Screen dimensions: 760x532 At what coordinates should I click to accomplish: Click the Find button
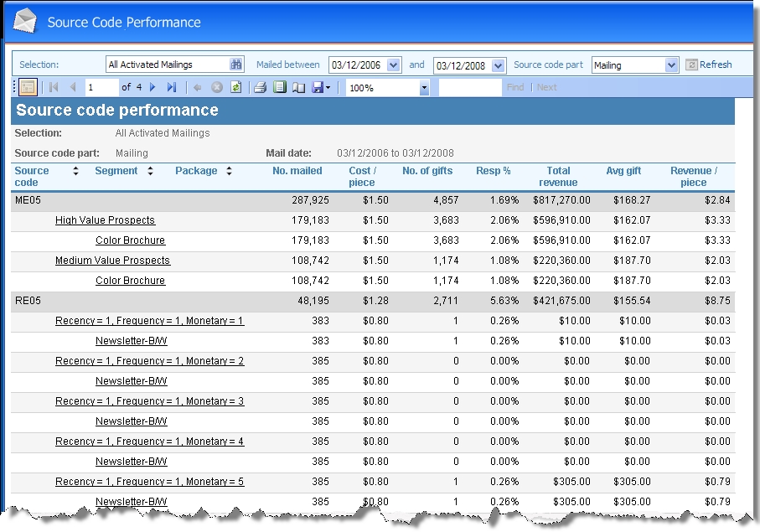(514, 85)
